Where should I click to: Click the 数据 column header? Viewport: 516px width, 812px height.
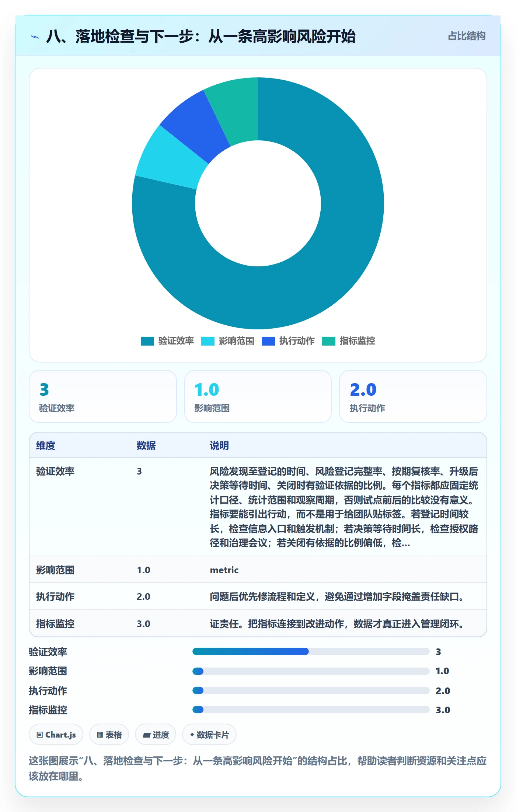146,445
